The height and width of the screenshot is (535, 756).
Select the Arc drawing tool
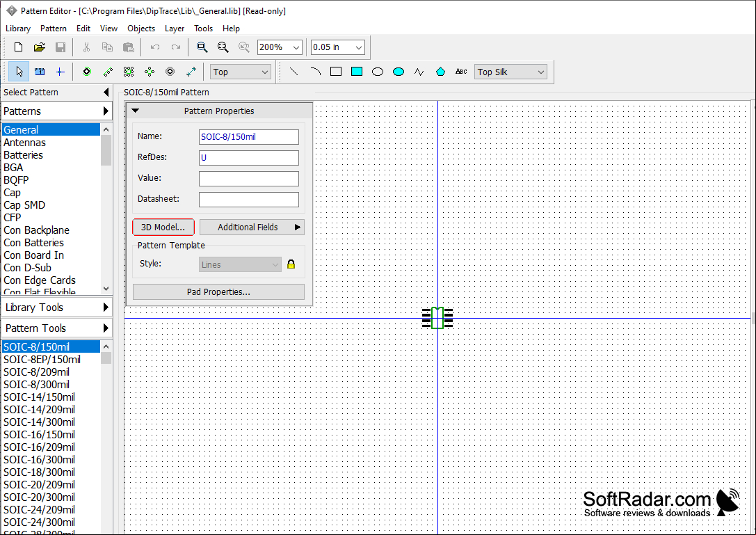[x=315, y=72]
